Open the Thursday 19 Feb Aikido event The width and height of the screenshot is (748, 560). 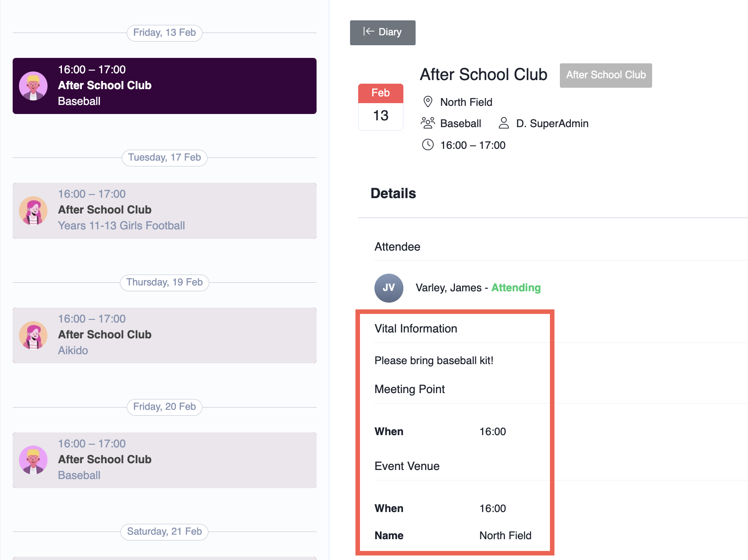point(165,335)
